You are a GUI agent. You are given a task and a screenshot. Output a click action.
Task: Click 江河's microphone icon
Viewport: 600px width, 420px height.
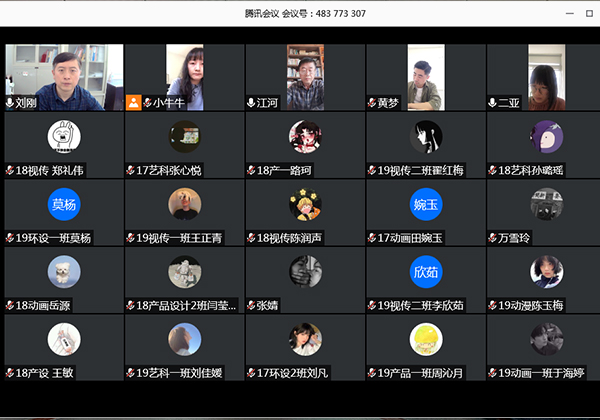pos(251,102)
